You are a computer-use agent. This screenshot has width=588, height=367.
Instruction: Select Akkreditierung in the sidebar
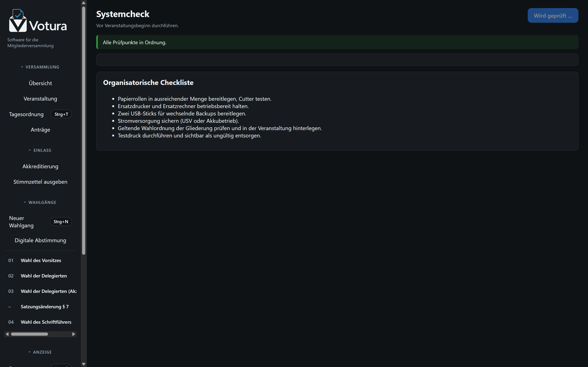40,166
